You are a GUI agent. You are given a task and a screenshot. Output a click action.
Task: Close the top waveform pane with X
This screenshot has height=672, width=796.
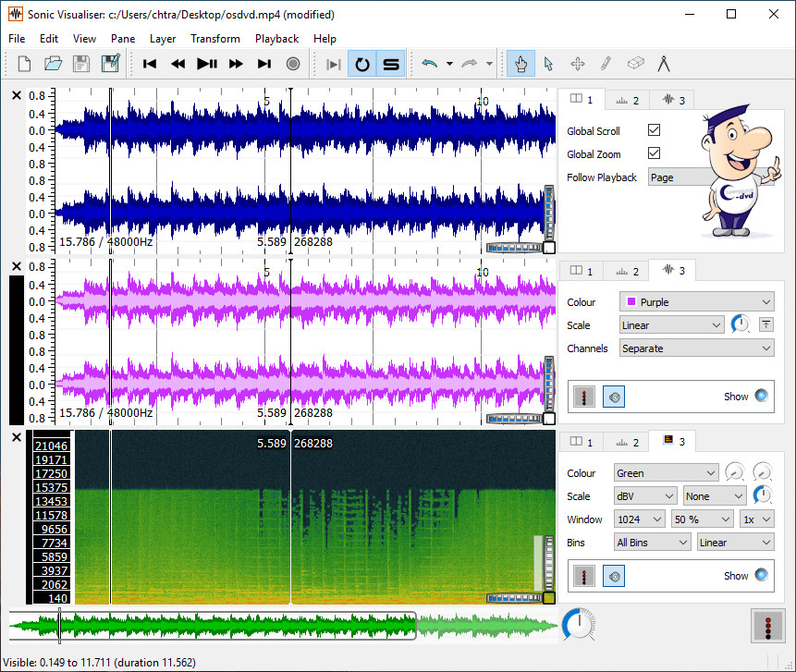pos(17,95)
